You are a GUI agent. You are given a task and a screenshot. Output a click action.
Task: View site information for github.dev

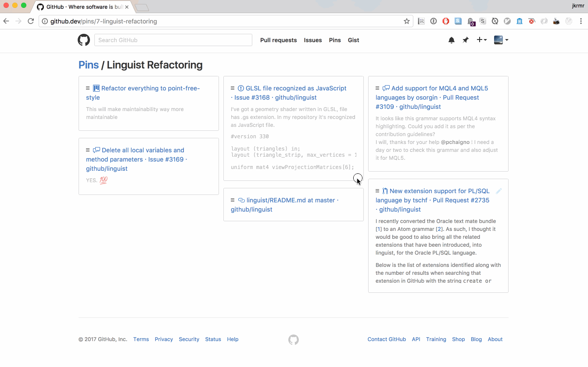(45, 21)
